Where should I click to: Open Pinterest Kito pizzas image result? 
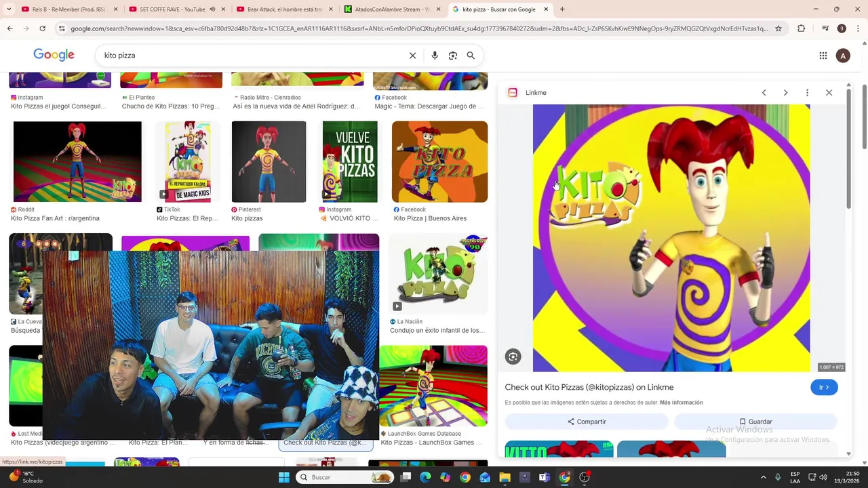[269, 161]
